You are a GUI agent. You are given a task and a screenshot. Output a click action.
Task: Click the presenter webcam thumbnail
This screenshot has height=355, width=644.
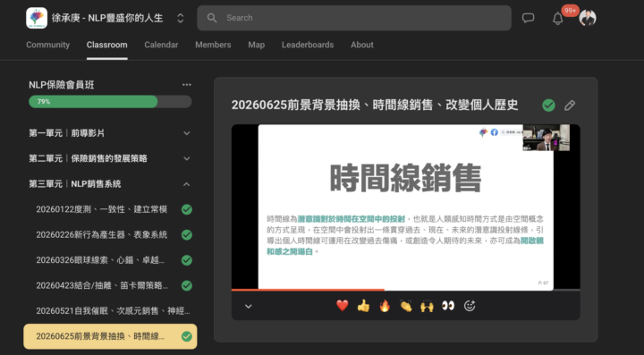[547, 138]
